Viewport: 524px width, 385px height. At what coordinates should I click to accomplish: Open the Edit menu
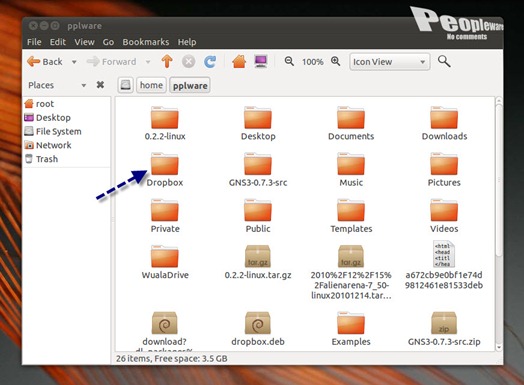58,42
